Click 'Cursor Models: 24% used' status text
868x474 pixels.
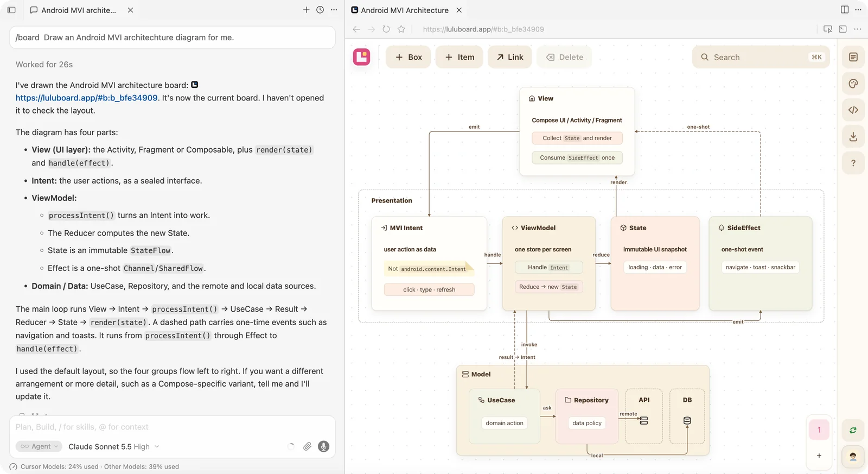coord(60,466)
